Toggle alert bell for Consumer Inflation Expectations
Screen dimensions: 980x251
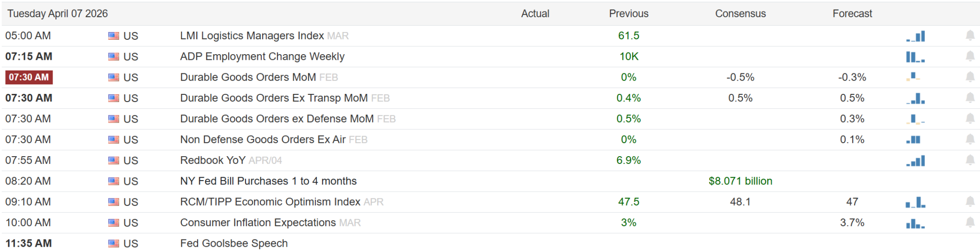point(970,222)
